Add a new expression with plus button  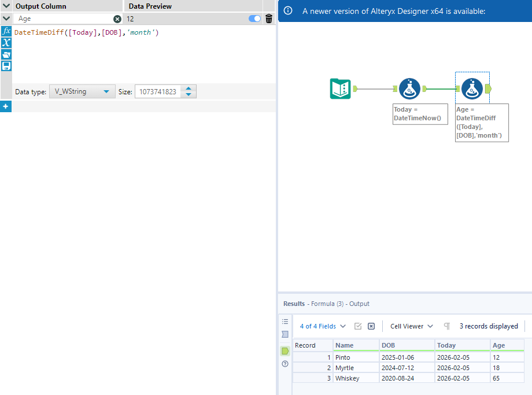pyautogui.click(x=6, y=106)
